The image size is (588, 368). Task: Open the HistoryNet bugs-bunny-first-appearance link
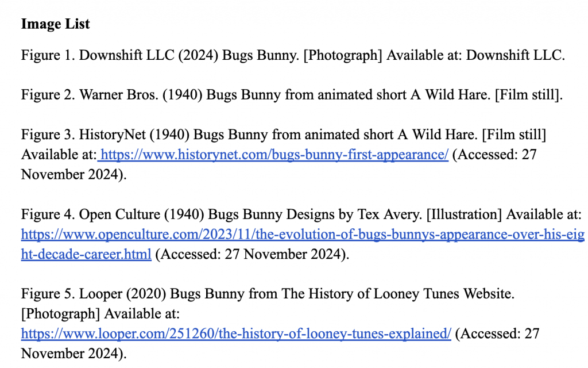tap(274, 155)
